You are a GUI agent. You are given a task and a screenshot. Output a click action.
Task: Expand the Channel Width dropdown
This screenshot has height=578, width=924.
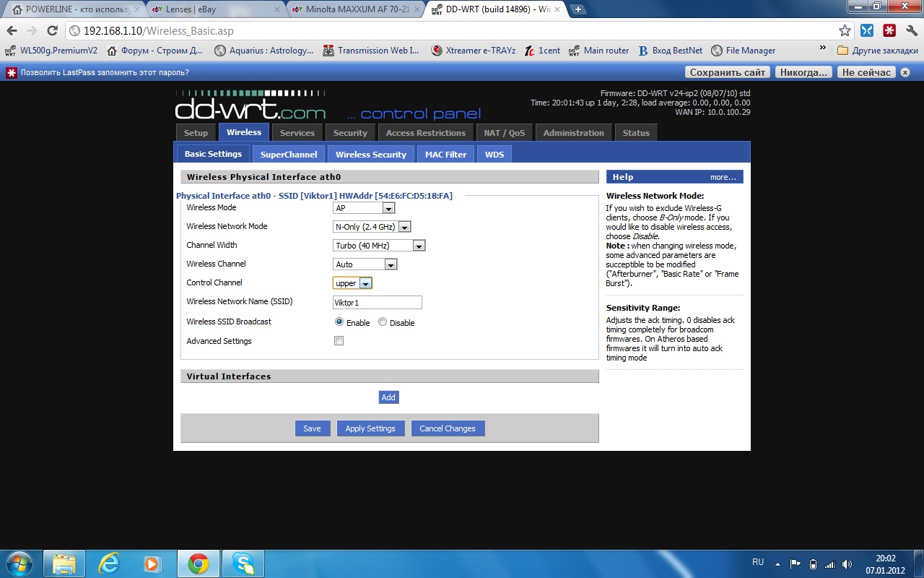point(379,246)
